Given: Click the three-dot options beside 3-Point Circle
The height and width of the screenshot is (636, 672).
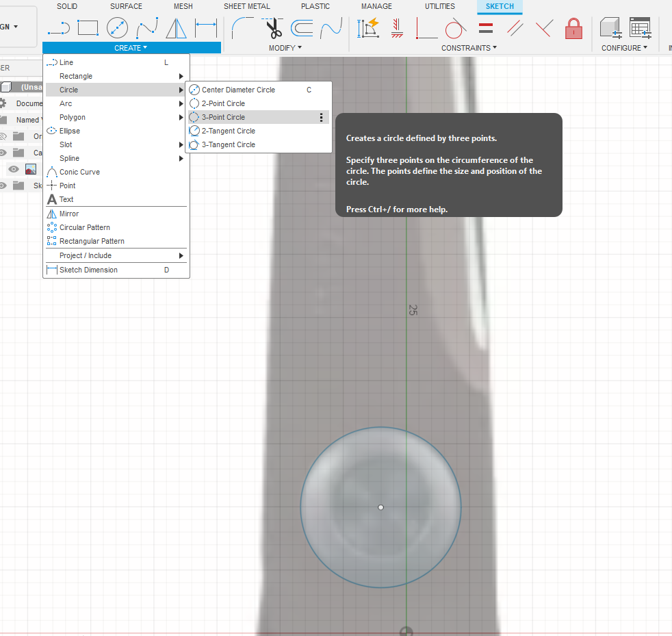Looking at the screenshot, I should [321, 118].
